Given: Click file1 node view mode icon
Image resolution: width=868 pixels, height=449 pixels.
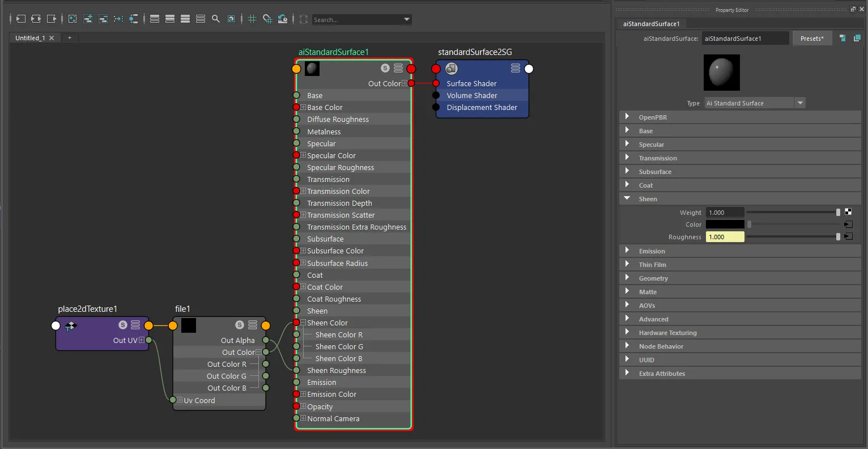Looking at the screenshot, I should [253, 325].
